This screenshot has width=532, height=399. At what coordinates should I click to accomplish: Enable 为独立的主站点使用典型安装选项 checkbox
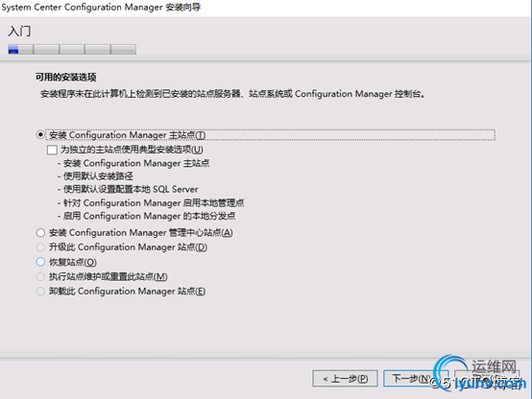coord(52,150)
